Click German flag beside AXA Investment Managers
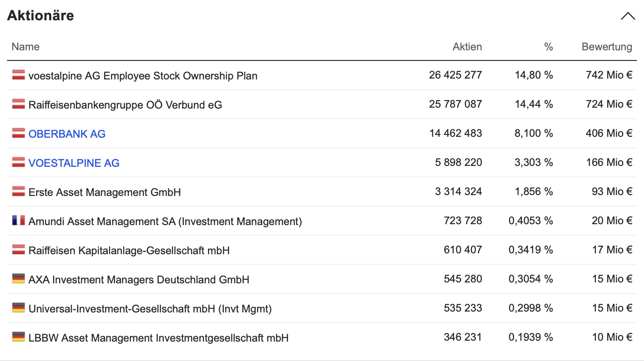 pyautogui.click(x=19, y=279)
